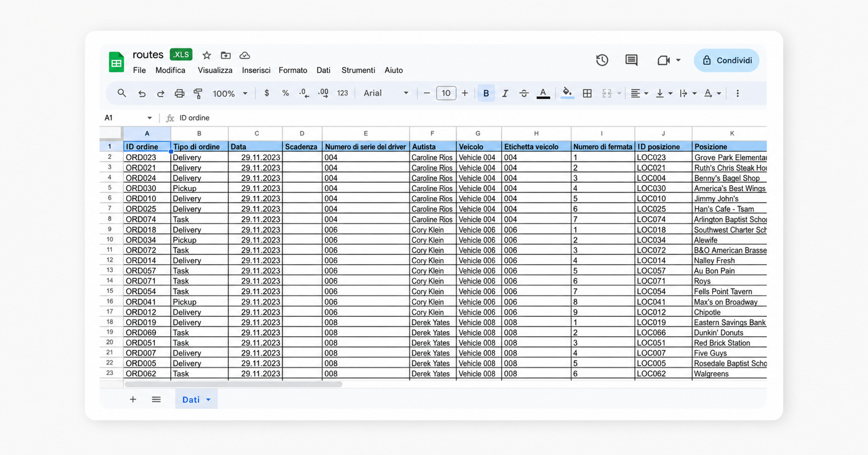Viewport: 868px width, 455px height.
Task: Open Dati sheet tab options arrow
Action: click(x=209, y=400)
